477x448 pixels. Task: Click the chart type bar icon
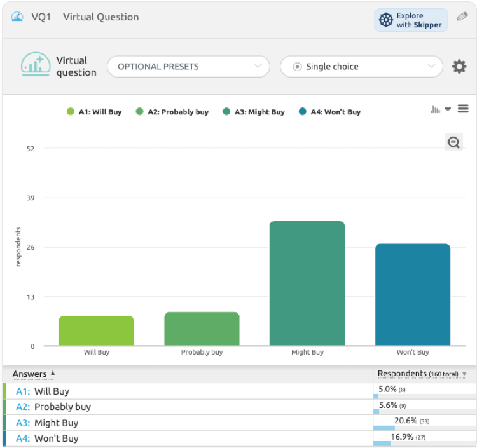[436, 109]
